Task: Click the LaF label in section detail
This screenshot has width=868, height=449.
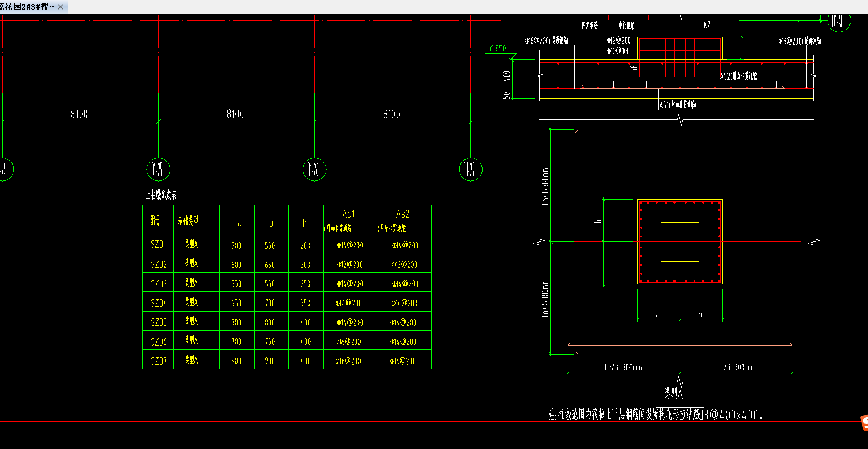Action: pyautogui.click(x=634, y=69)
